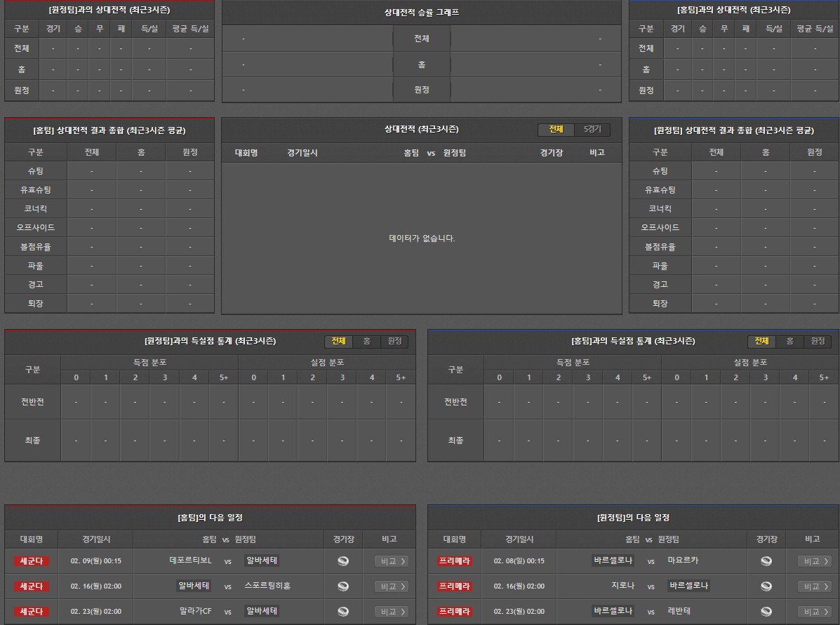This screenshot has height=625, width=840.
Task: Click stadium icon for 데포르티보L vs 알바세테 match
Action: point(343,561)
